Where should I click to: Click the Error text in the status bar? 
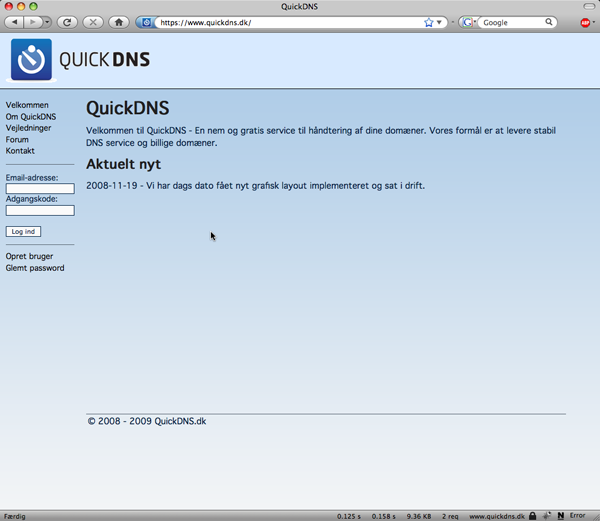click(577, 516)
